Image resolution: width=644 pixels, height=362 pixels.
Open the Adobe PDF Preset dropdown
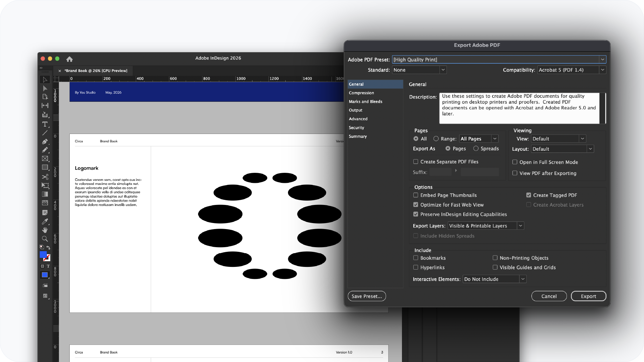click(x=499, y=60)
